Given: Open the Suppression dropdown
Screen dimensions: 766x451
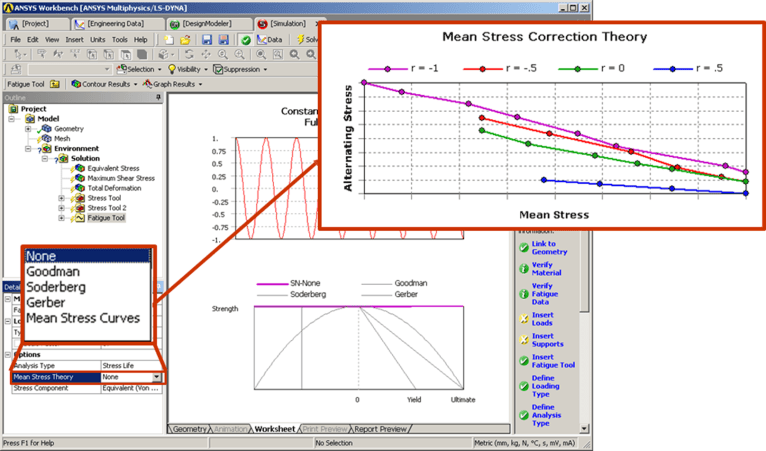Looking at the screenshot, I should (240, 69).
